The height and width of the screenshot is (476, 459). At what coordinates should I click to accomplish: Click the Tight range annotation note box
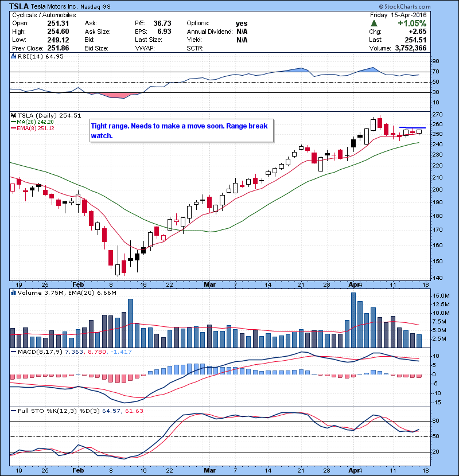coord(182,131)
